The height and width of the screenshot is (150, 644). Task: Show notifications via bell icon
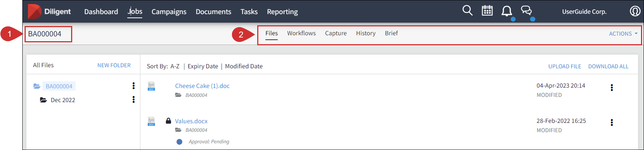click(x=507, y=11)
